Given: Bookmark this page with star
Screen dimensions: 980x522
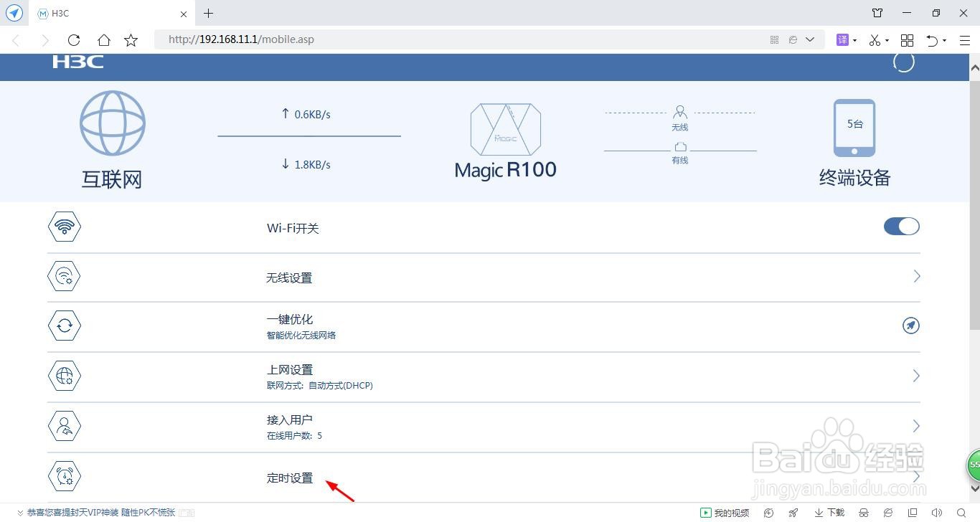Looking at the screenshot, I should pos(131,40).
